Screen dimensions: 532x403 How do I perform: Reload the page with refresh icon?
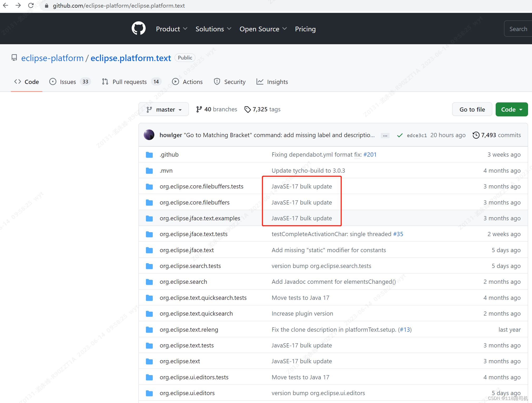click(31, 5)
